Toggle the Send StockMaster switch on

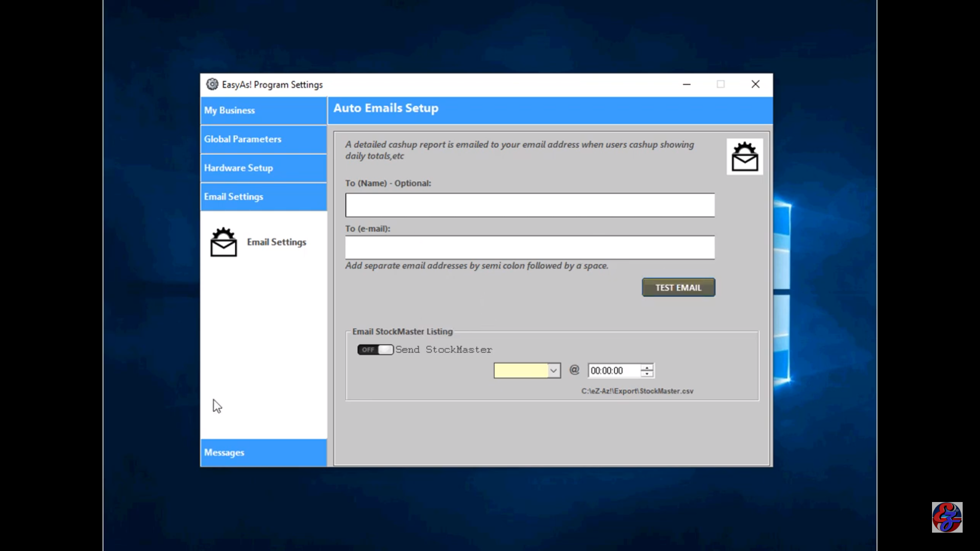pos(375,349)
